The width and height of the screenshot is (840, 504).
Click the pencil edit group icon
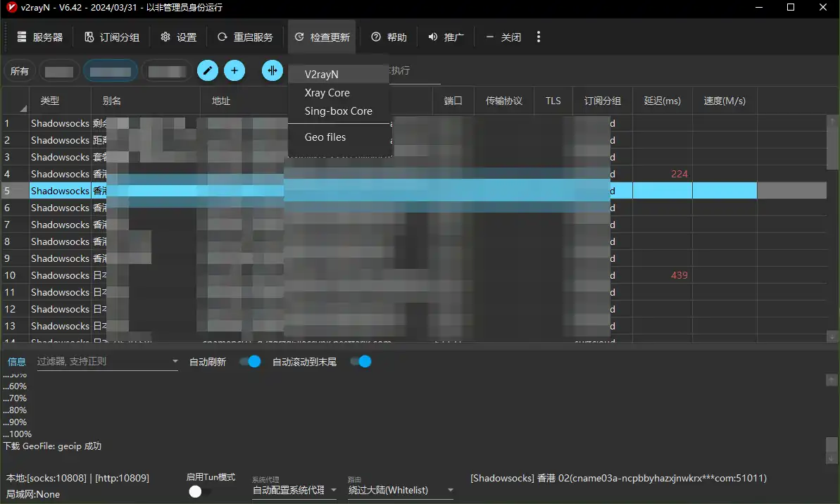(207, 70)
